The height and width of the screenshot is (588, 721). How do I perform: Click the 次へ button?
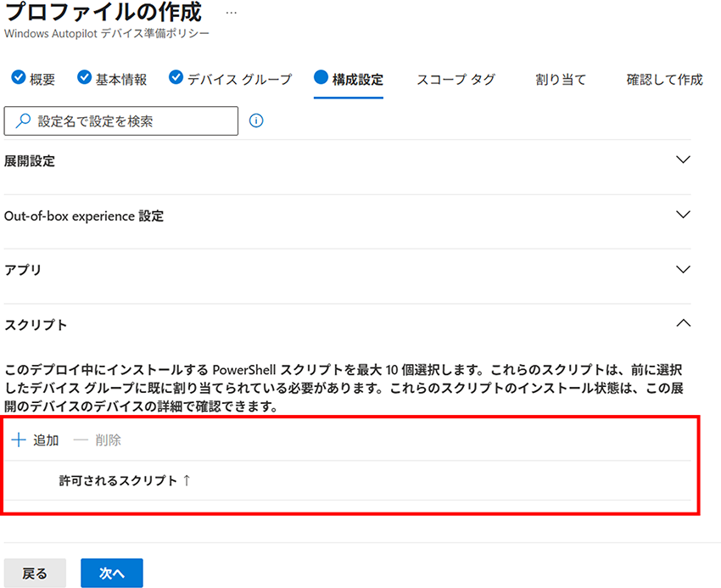tap(112, 574)
